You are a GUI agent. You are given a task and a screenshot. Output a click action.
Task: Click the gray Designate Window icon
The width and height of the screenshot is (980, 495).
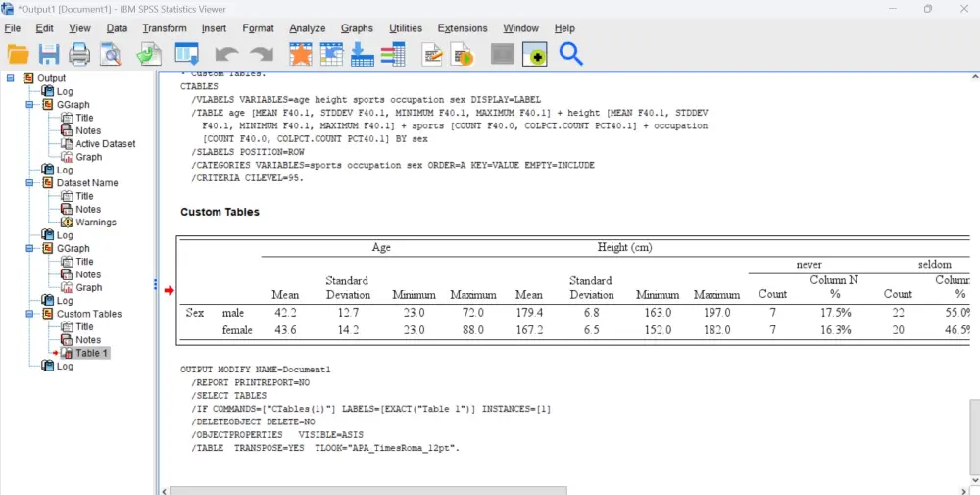point(503,54)
